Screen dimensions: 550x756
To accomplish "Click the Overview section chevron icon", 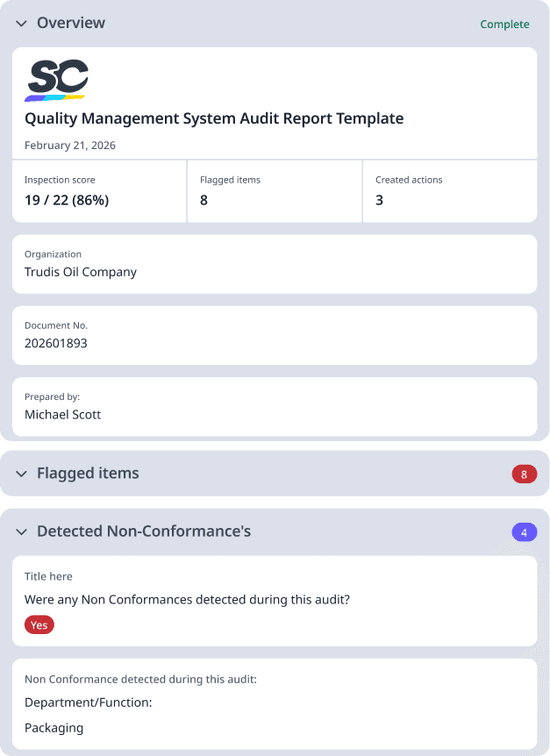I will point(21,24).
